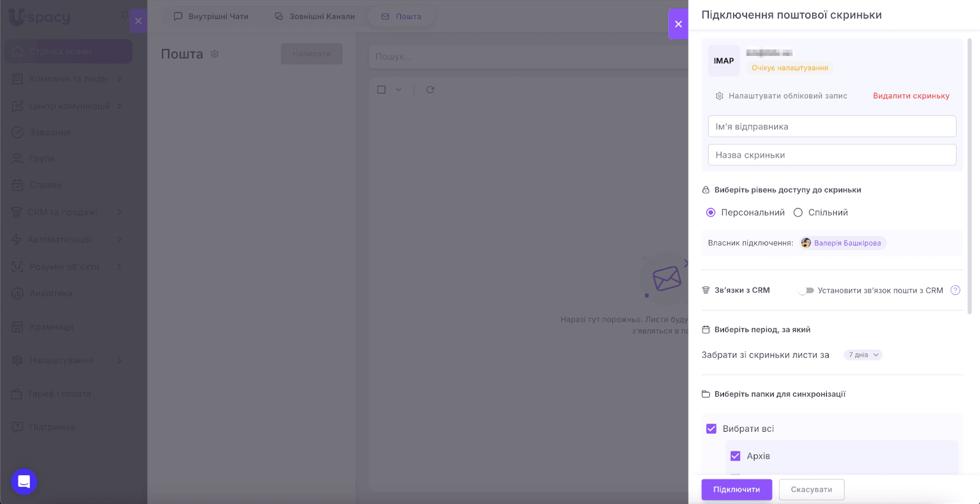Click the Написати button
This screenshot has width=980, height=504.
[311, 54]
